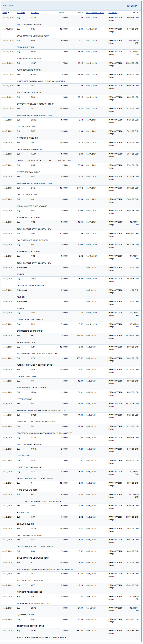Sort the table by Date column
Screen dimensions: 143x644
click(x=5, y=13)
